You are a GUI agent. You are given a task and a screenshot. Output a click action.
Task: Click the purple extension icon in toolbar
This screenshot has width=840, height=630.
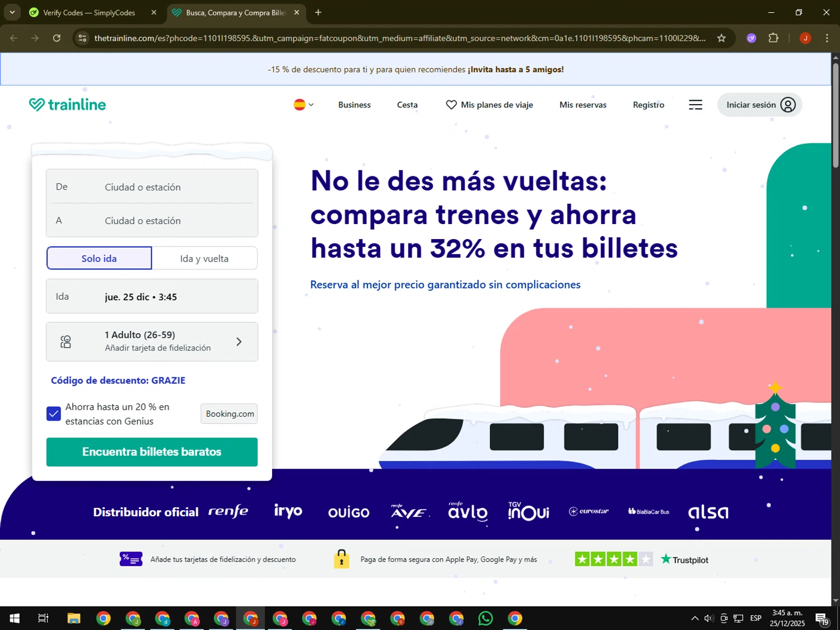pos(752,38)
